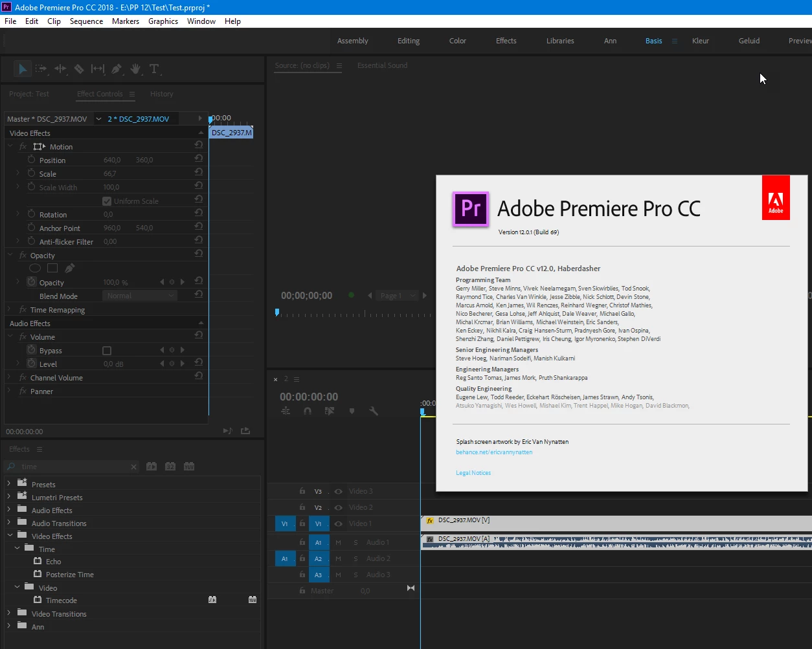This screenshot has width=812, height=649.
Task: Open Timeline Display Settings wrench
Action: [x=374, y=411]
